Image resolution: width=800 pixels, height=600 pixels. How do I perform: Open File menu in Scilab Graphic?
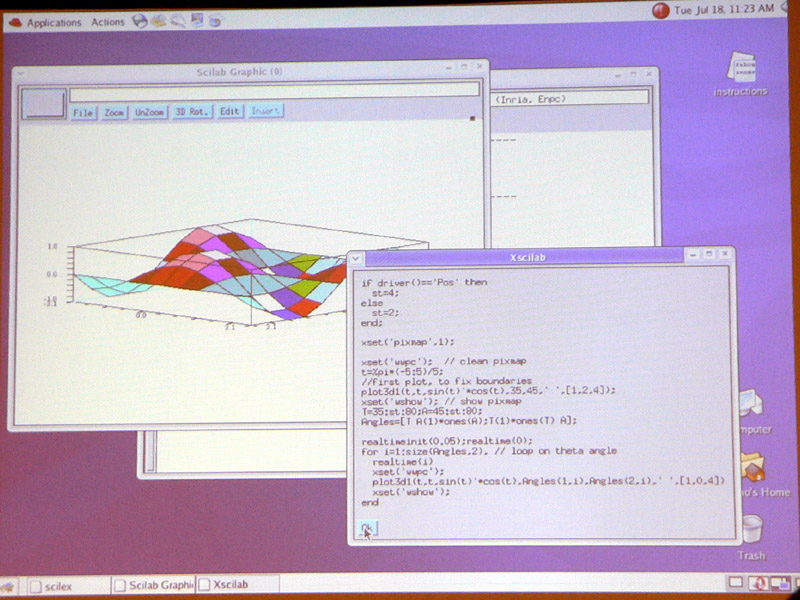click(x=83, y=113)
